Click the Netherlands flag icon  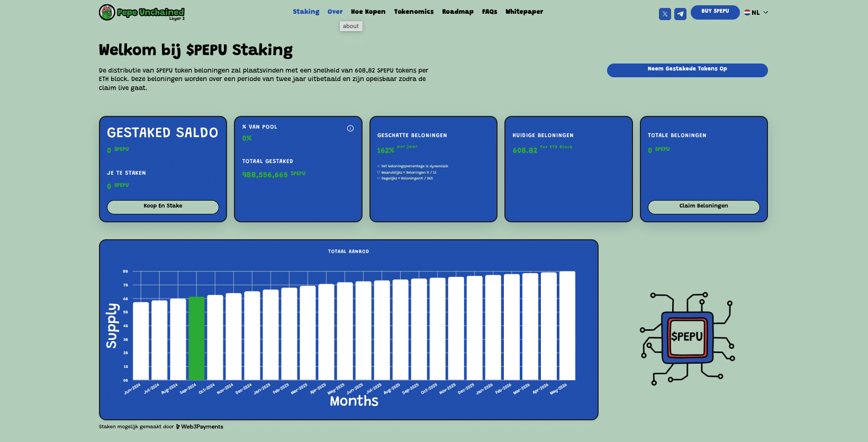click(747, 12)
